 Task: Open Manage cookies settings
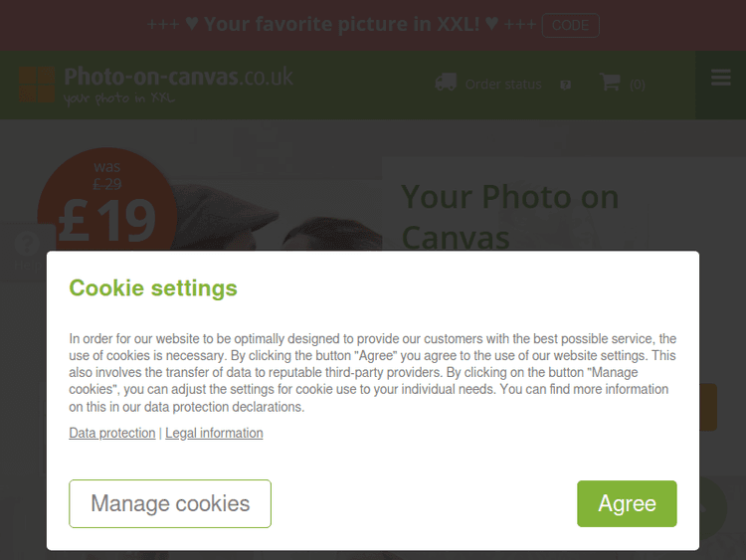(x=170, y=503)
